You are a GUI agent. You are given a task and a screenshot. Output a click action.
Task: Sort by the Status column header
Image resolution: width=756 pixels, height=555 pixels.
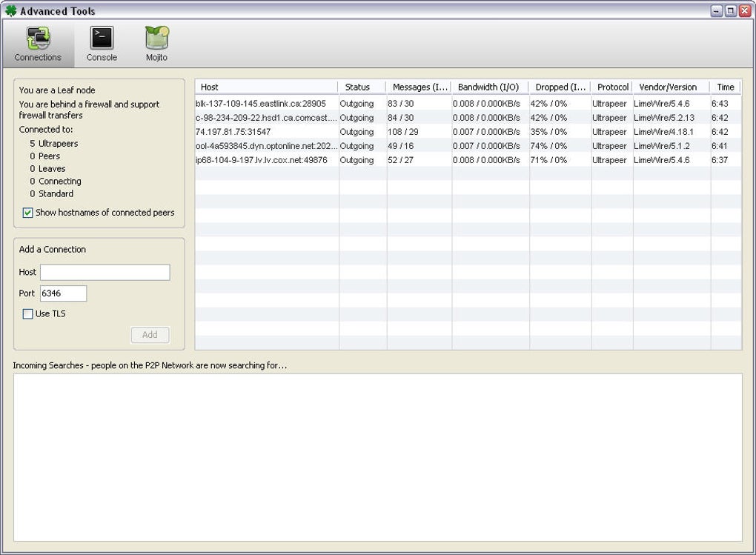click(362, 87)
